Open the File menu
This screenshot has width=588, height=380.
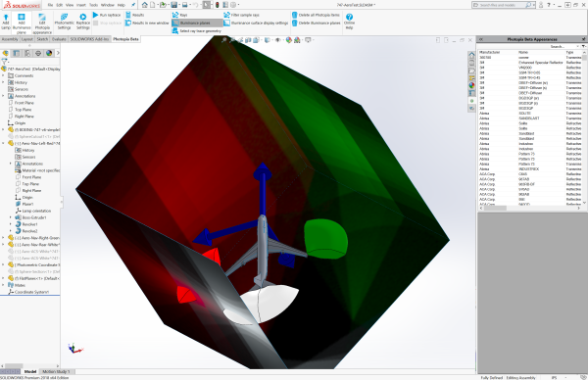coord(50,5)
